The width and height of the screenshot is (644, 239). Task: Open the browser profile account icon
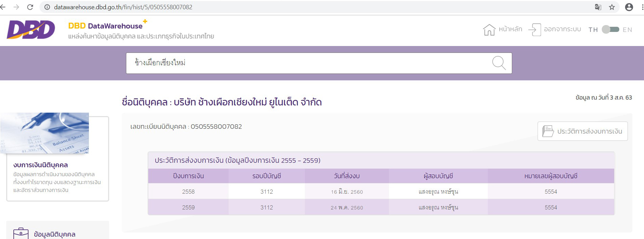click(629, 7)
